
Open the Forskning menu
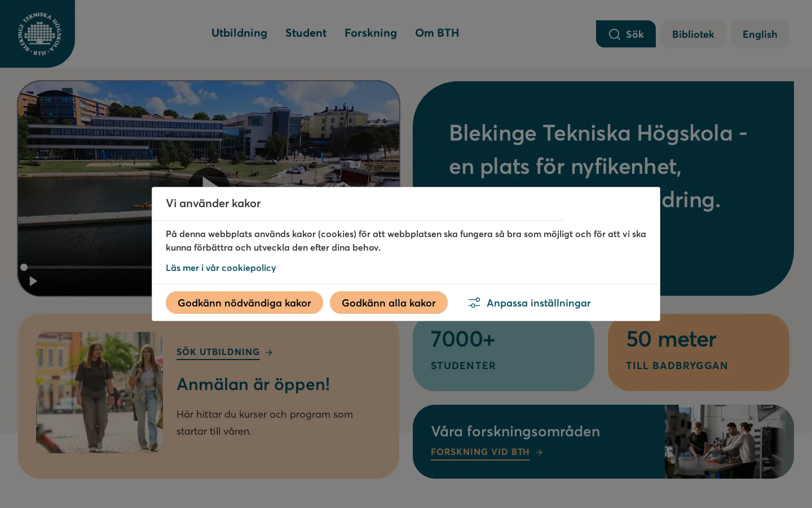coord(370,33)
